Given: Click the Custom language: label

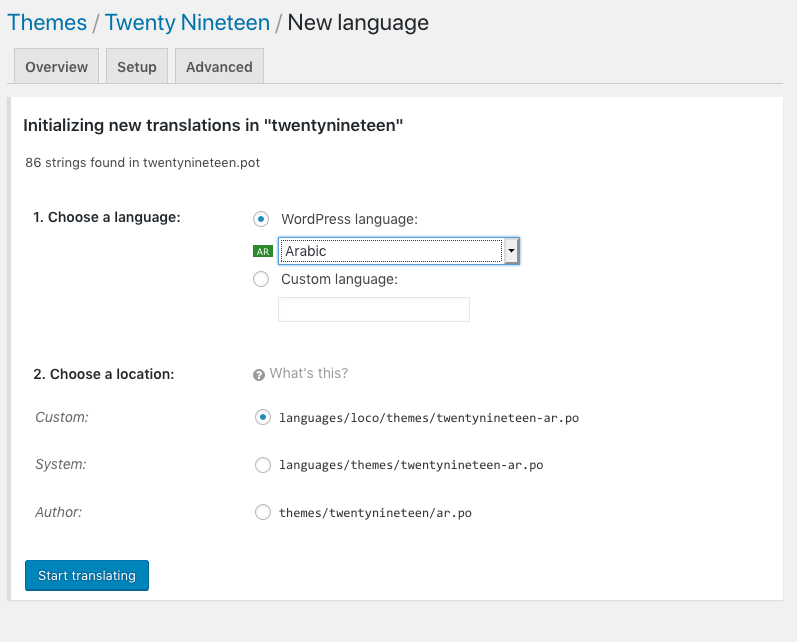Looking at the screenshot, I should point(340,279).
